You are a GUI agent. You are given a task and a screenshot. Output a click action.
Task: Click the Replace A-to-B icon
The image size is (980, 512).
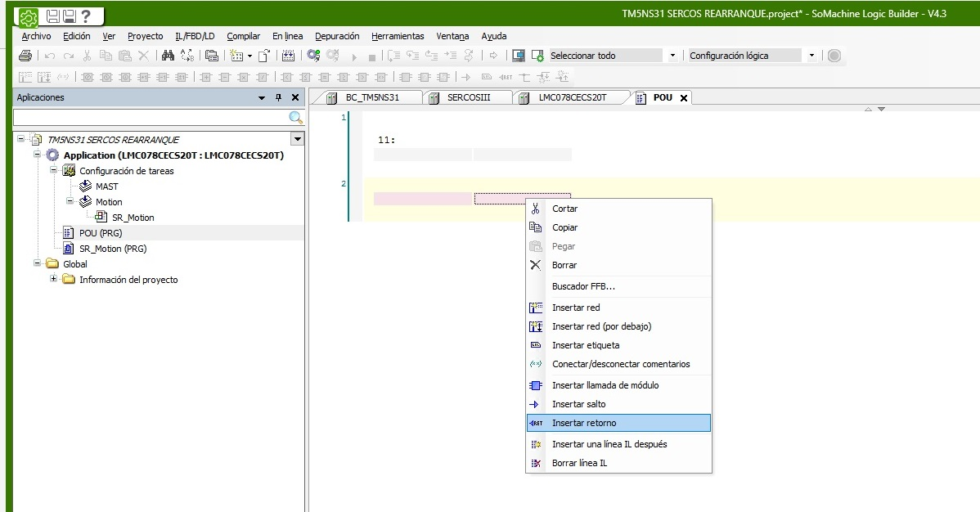tap(187, 56)
